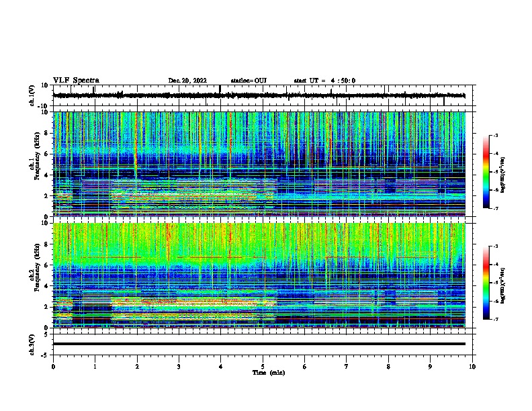The width and height of the screenshot is (532, 411).
Task: Click the "-3" tick on ch.2 color bar
Action: (x=496, y=246)
